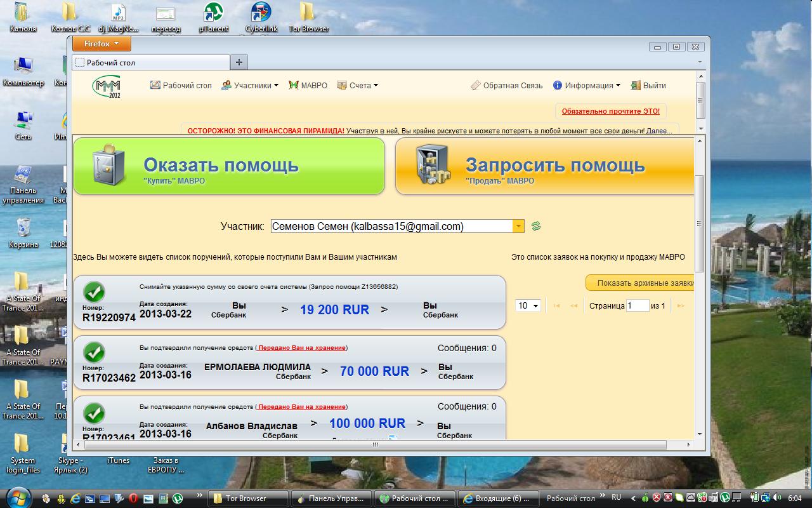
Task: Open a new tab with plus button
Action: (239, 62)
